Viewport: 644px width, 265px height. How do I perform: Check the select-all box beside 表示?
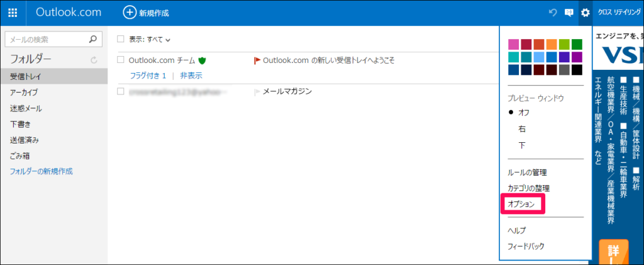coord(121,39)
